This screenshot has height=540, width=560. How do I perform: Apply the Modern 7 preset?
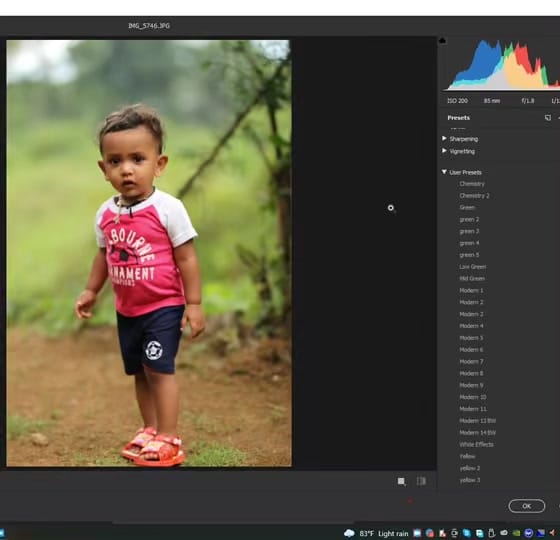[x=471, y=361]
